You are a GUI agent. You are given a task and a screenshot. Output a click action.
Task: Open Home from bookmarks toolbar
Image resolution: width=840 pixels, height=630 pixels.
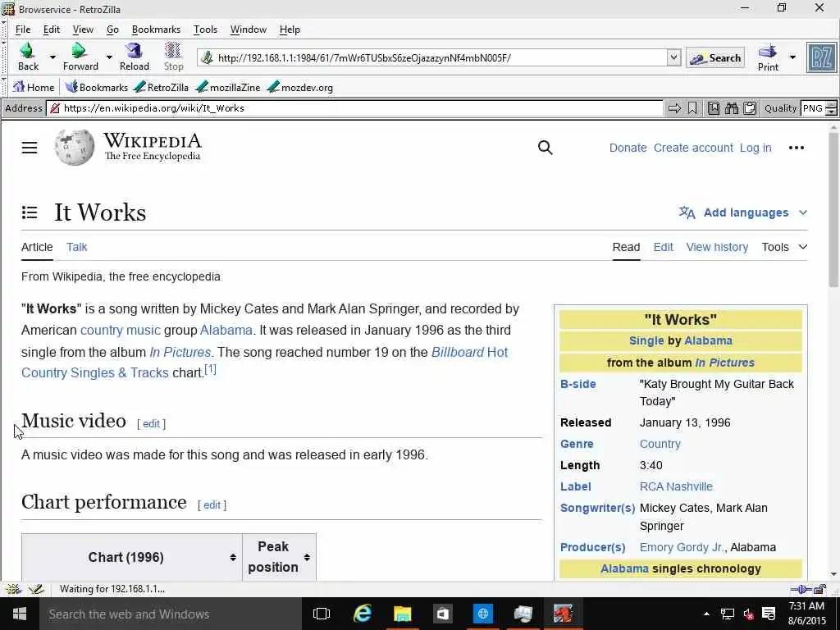coord(34,87)
